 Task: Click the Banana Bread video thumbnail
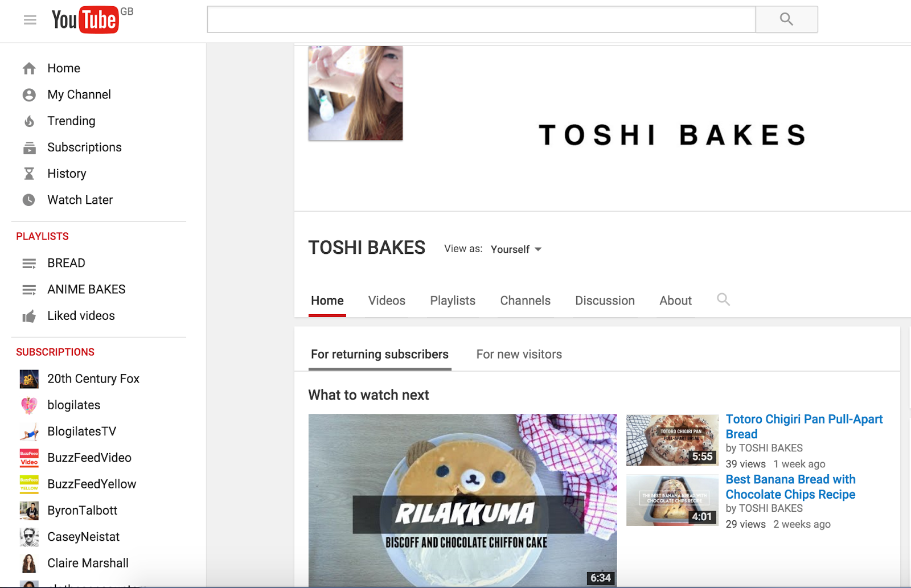[x=672, y=500]
